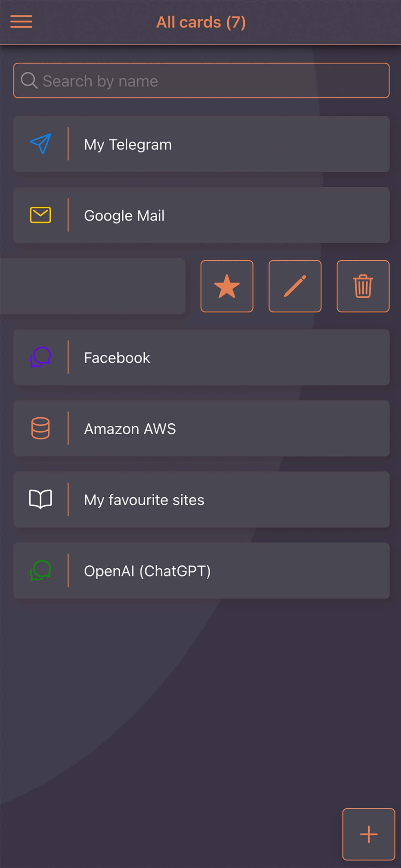Click the purple chat bubbles icon
Image resolution: width=401 pixels, height=868 pixels.
40,357
